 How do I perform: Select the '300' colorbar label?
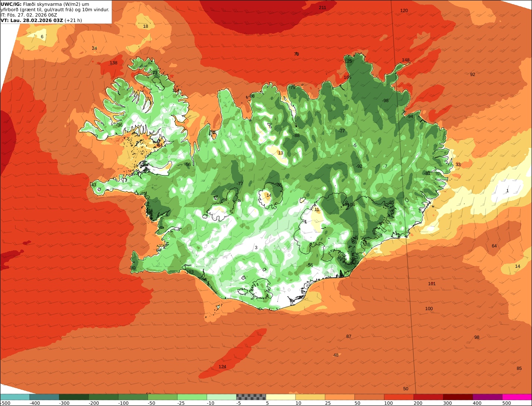(x=448, y=403)
